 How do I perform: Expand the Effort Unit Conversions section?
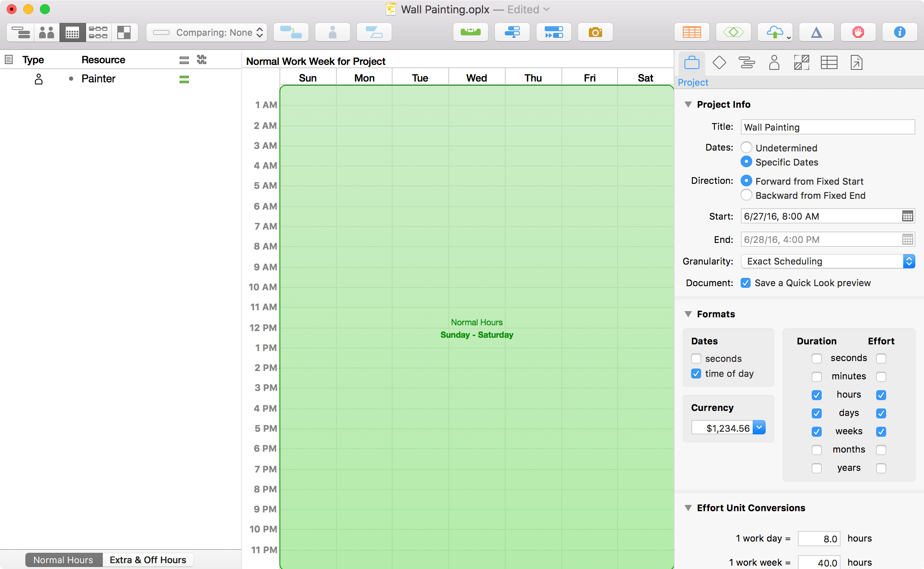(688, 507)
